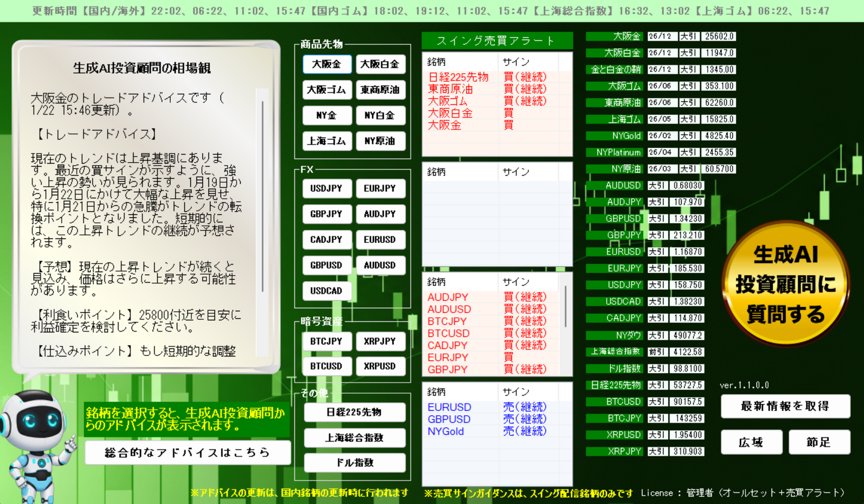Image resolution: width=864 pixels, height=504 pixels.
Task: Choose BTCUSD crypto asset button
Action: point(327,366)
